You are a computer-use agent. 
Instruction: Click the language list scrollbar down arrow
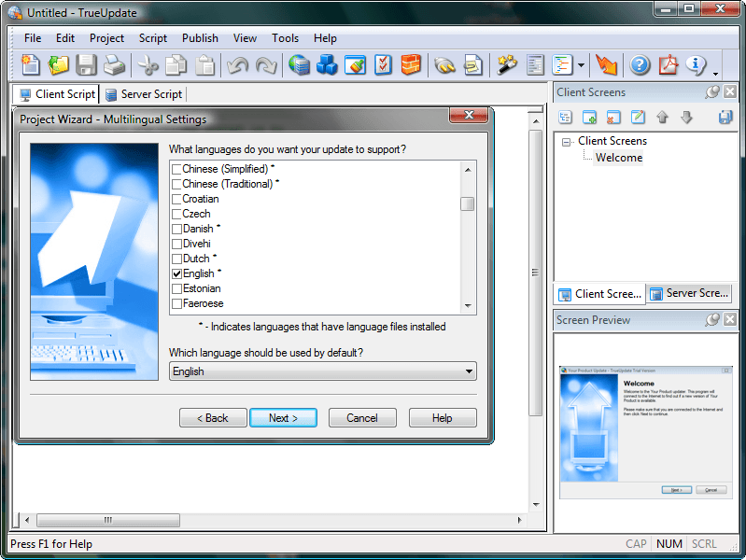[468, 305]
